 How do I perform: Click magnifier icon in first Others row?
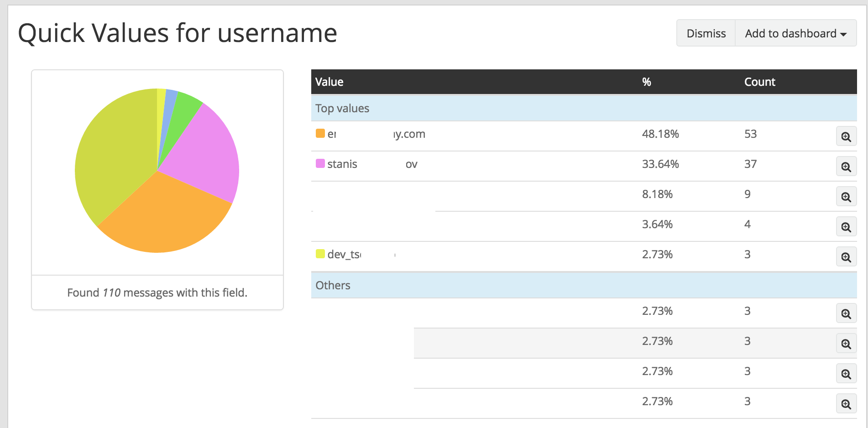pos(846,313)
